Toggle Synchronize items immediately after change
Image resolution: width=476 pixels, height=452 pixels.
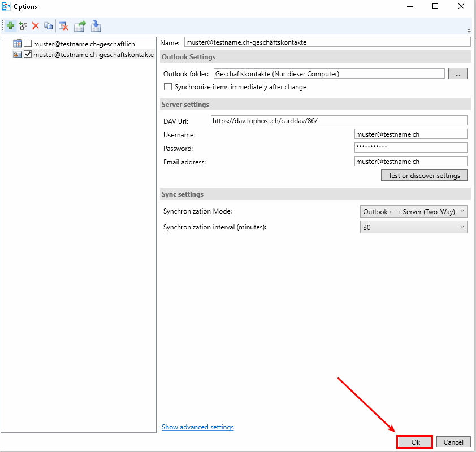(168, 87)
